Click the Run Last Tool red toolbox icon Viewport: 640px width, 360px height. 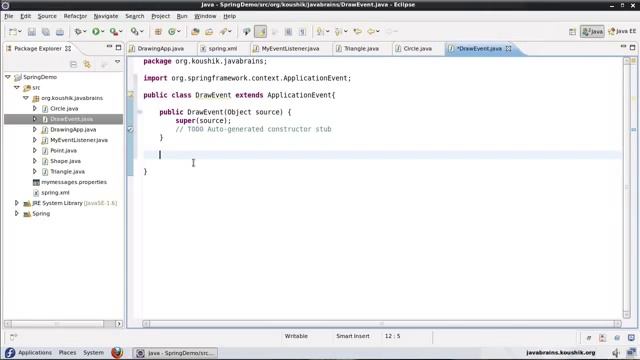114,31
